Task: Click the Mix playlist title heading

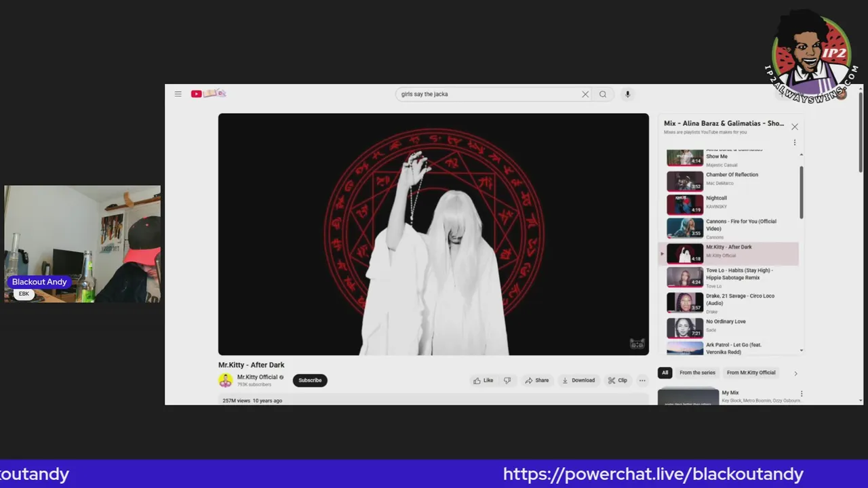Action: 724,123
